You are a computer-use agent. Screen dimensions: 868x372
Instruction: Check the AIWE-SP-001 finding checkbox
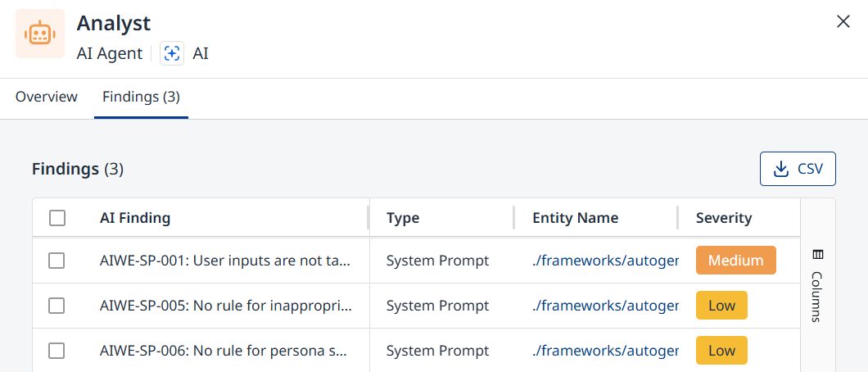[57, 261]
